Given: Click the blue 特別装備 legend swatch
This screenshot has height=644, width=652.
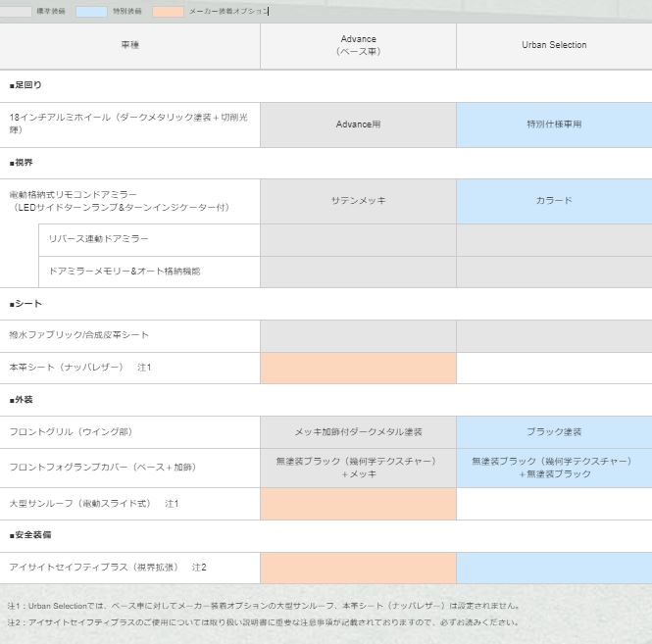Looking at the screenshot, I should (x=91, y=12).
